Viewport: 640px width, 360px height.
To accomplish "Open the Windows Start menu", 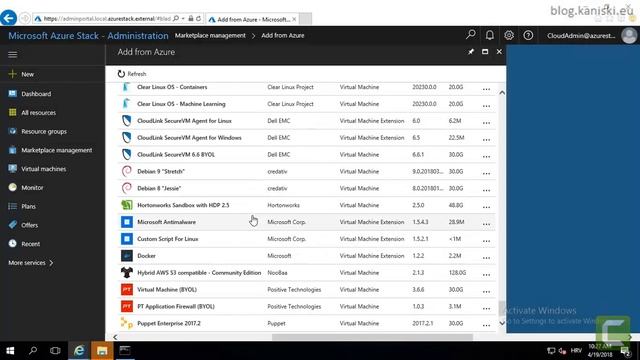I will (10, 351).
